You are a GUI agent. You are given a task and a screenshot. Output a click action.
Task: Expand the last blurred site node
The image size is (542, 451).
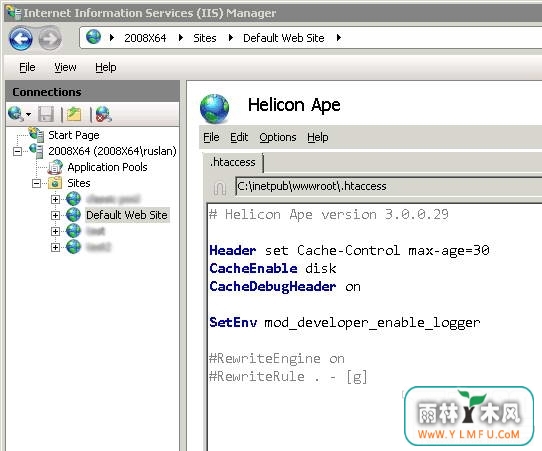(x=55, y=247)
